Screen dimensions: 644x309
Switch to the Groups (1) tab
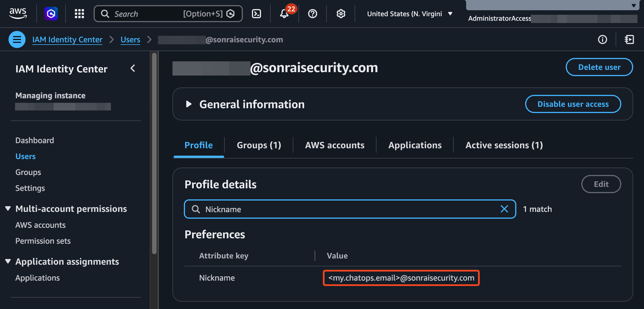[x=259, y=145]
